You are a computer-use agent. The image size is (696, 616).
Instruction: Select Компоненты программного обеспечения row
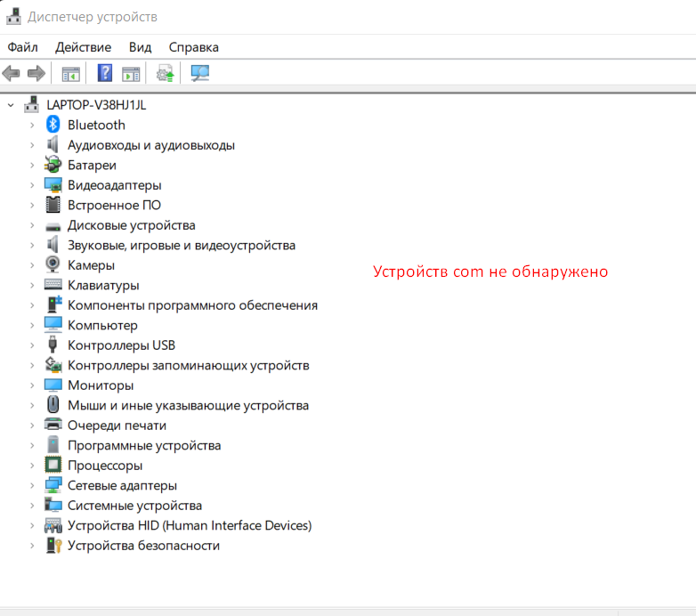(x=192, y=305)
